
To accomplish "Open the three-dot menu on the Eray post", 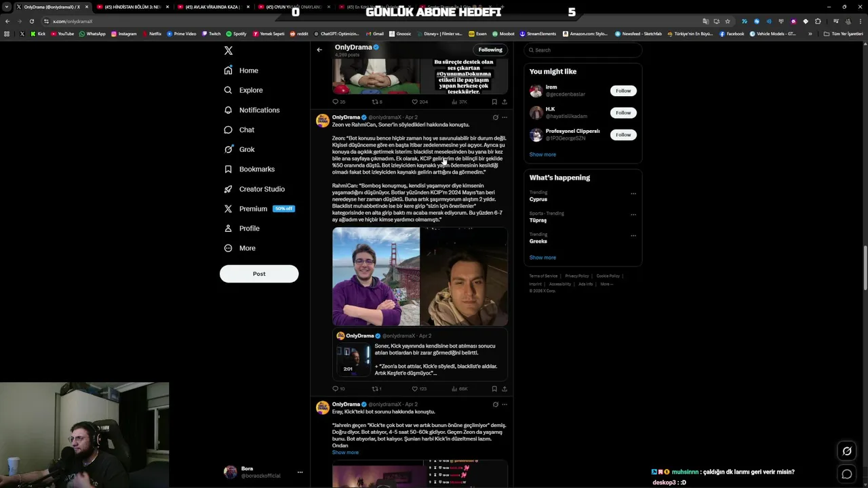I will [504, 405].
